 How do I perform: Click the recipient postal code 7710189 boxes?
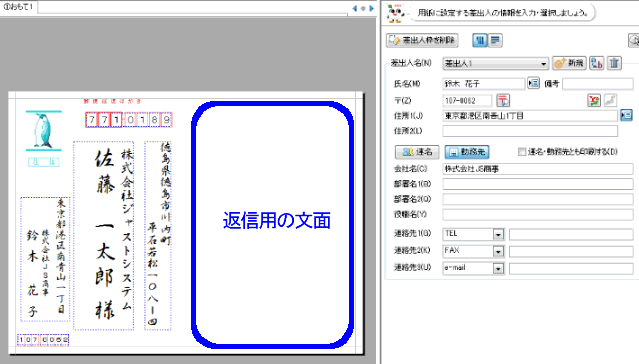point(128,120)
